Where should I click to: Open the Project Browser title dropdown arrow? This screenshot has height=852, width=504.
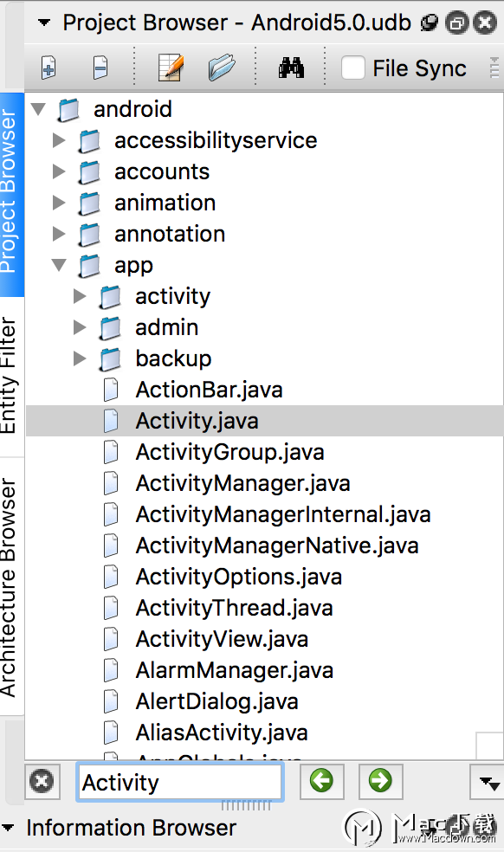(44, 23)
